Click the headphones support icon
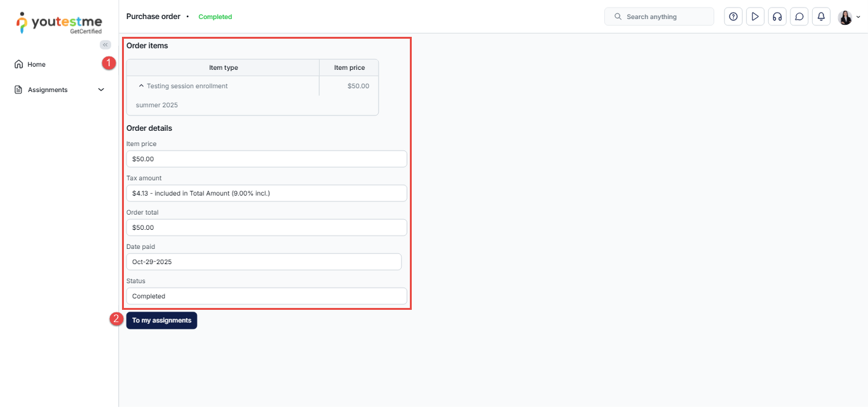This screenshot has width=868, height=407. point(776,17)
